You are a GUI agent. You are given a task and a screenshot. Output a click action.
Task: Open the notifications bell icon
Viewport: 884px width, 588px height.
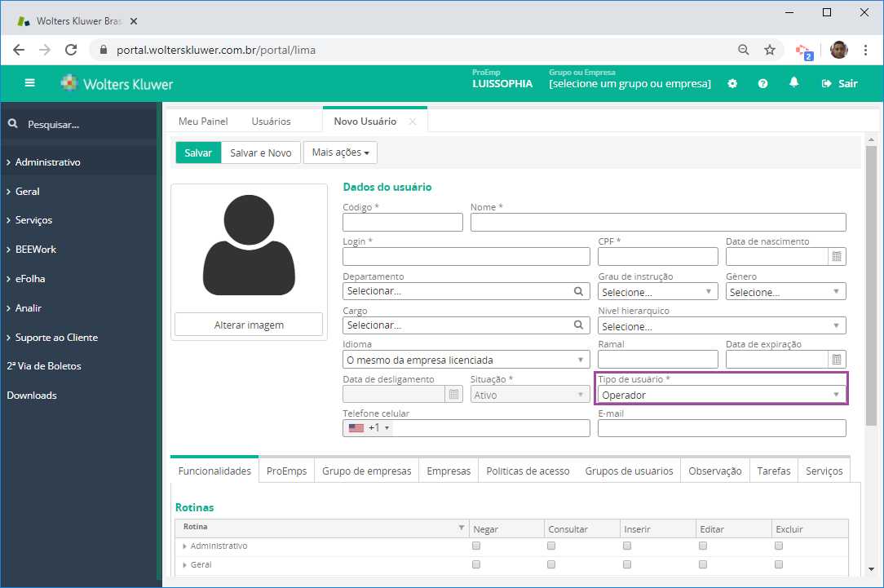point(793,83)
